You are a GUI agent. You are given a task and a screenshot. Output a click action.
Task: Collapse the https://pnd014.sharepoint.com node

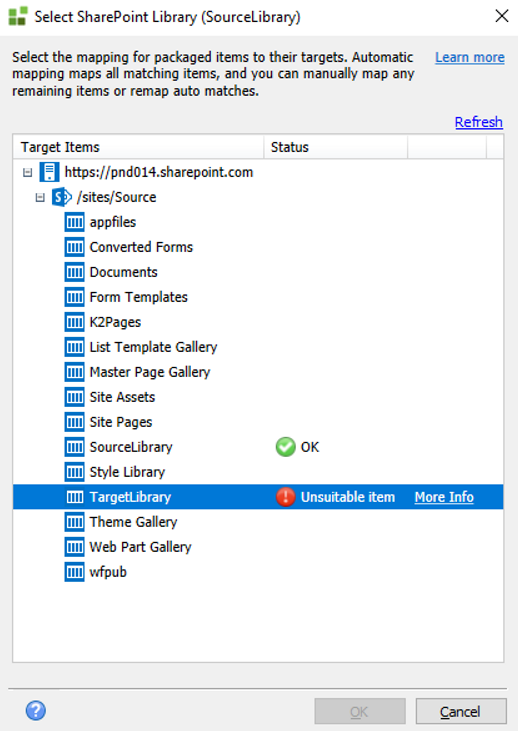pos(28,172)
